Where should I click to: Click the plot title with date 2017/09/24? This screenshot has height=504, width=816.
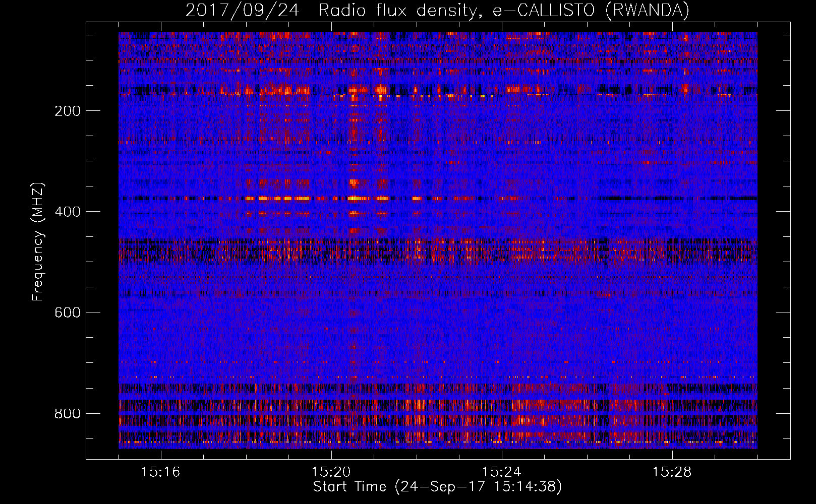437,10
